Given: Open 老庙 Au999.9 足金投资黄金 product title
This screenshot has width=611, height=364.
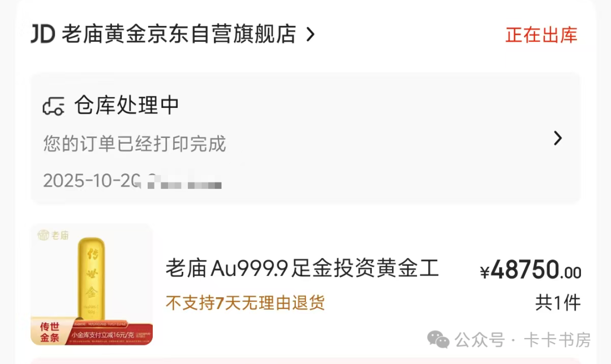Looking at the screenshot, I should [302, 268].
